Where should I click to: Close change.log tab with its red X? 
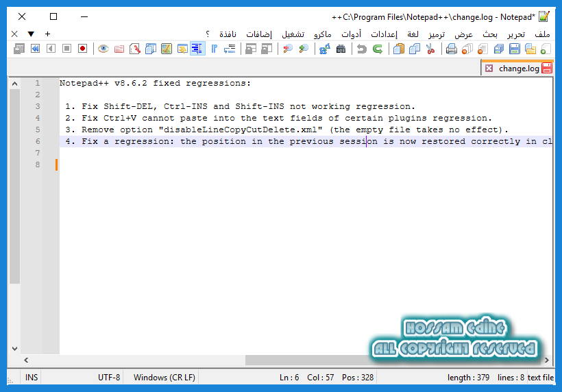click(489, 68)
